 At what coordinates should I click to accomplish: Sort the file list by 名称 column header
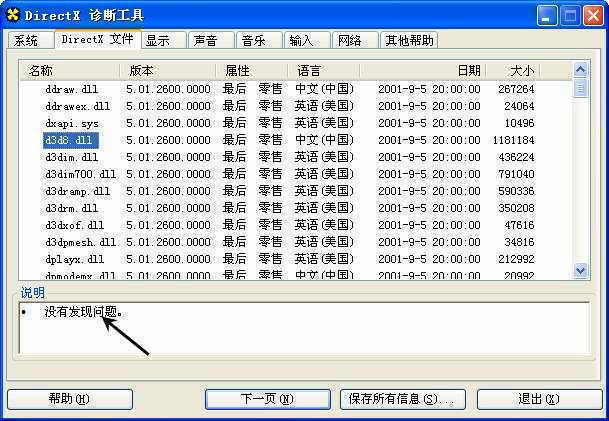68,71
